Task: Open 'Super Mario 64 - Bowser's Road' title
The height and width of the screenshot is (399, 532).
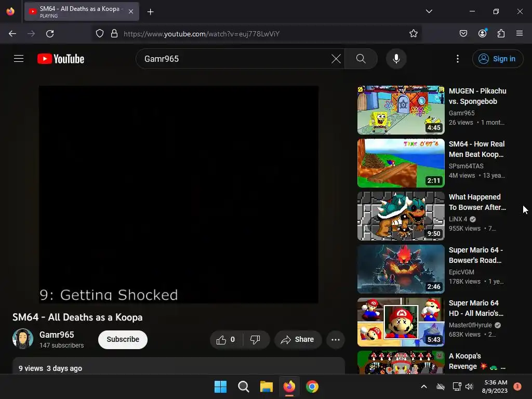Action: click(x=476, y=255)
